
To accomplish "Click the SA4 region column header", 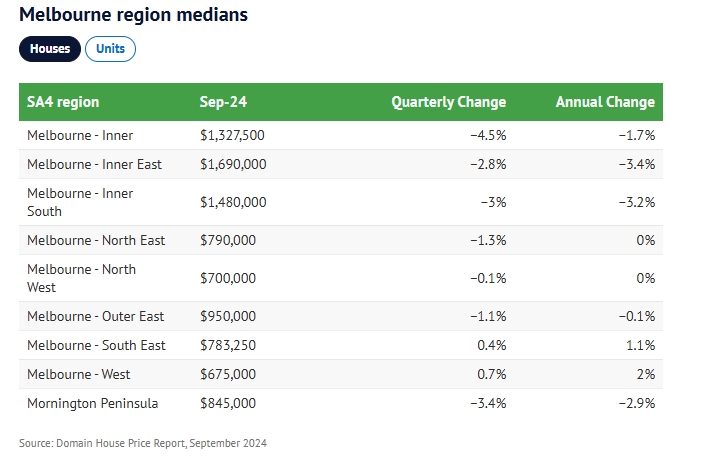I will [x=63, y=102].
